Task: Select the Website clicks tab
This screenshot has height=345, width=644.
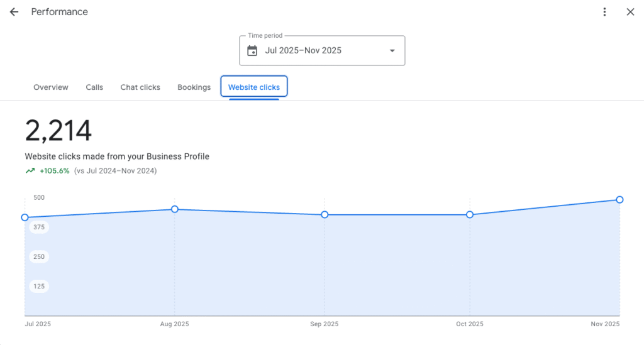Action: [x=254, y=87]
